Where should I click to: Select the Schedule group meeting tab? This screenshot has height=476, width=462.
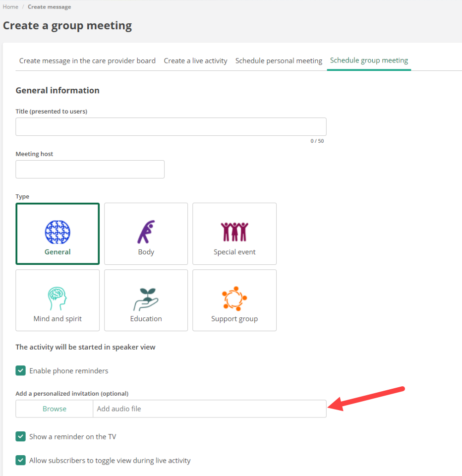coord(369,60)
